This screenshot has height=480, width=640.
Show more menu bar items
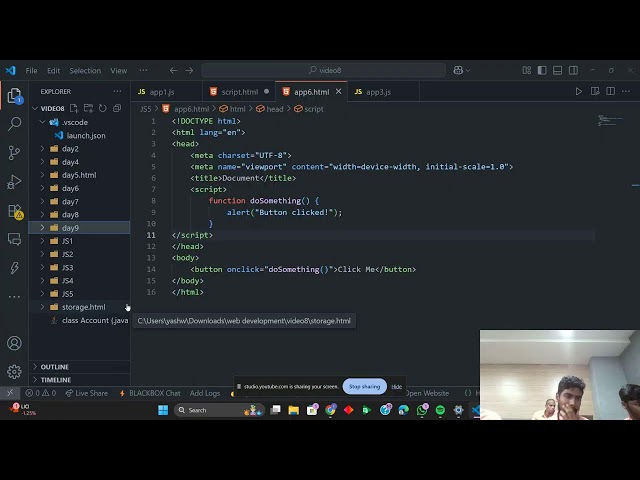tap(143, 71)
